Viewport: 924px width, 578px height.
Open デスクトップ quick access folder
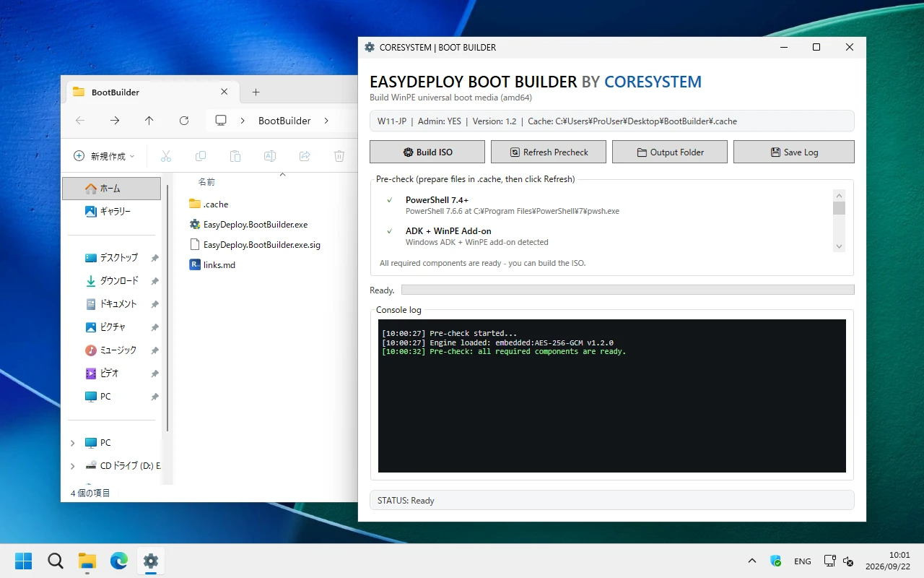112,258
